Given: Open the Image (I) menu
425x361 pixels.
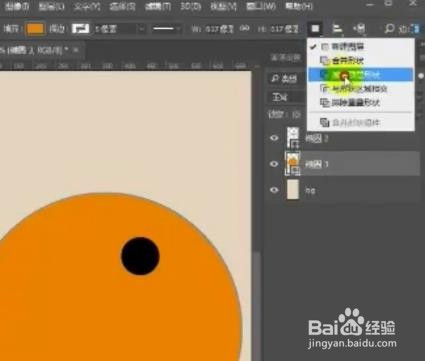Looking at the screenshot, I should 17,6.
